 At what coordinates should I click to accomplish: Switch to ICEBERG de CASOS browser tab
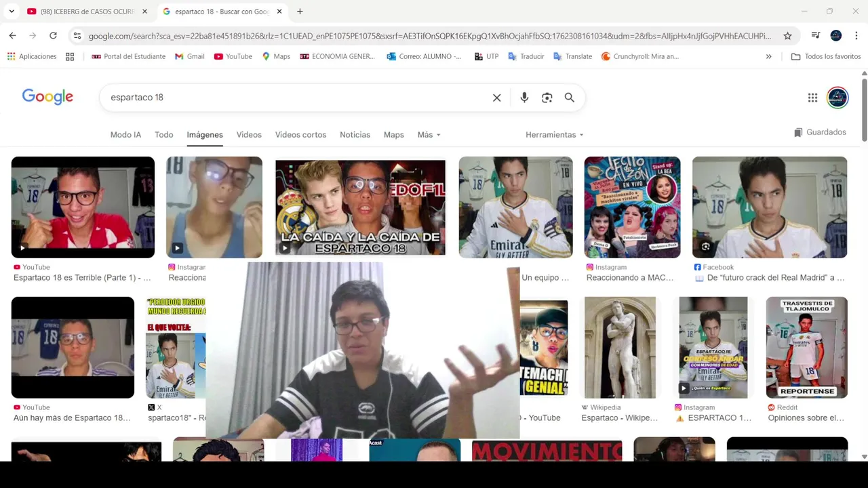87,12
